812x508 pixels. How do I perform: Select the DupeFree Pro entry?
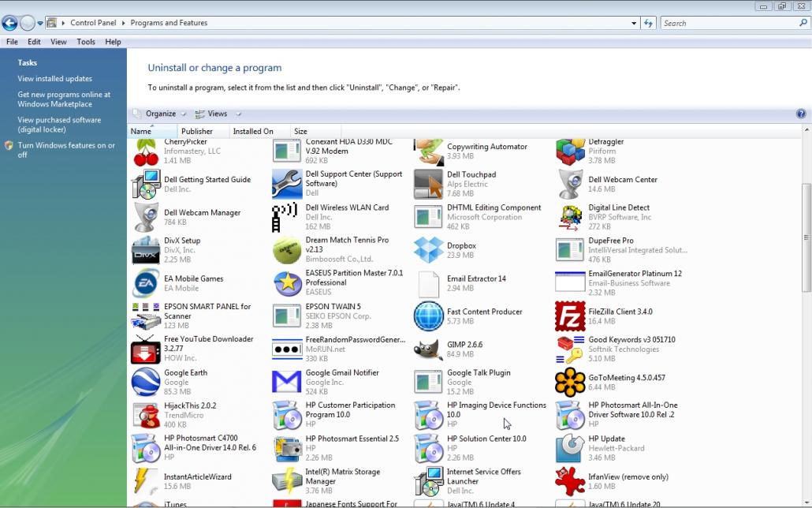point(622,250)
